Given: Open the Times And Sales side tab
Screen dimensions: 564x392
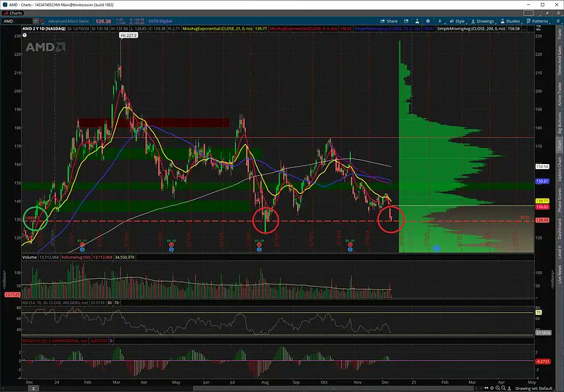Looking at the screenshot, I should (x=560, y=60).
